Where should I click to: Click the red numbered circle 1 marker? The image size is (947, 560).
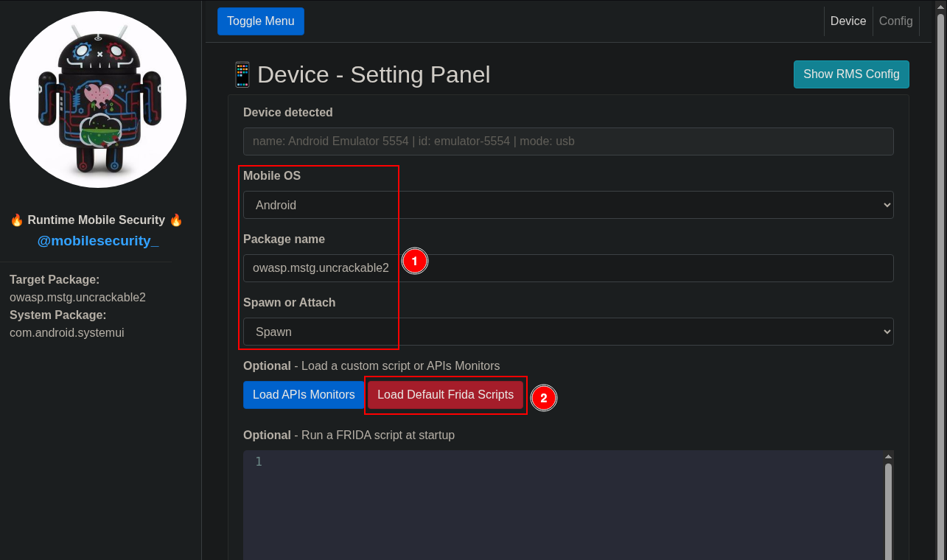[414, 261]
